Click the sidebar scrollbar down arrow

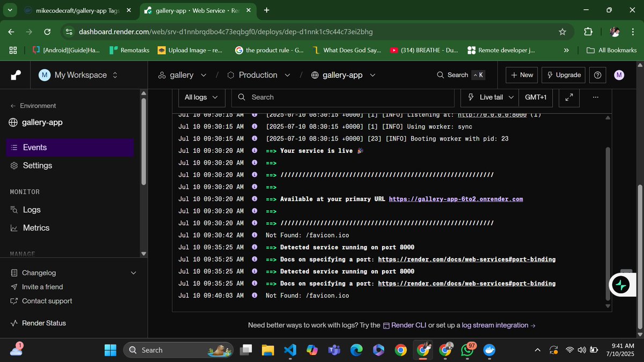(143, 253)
